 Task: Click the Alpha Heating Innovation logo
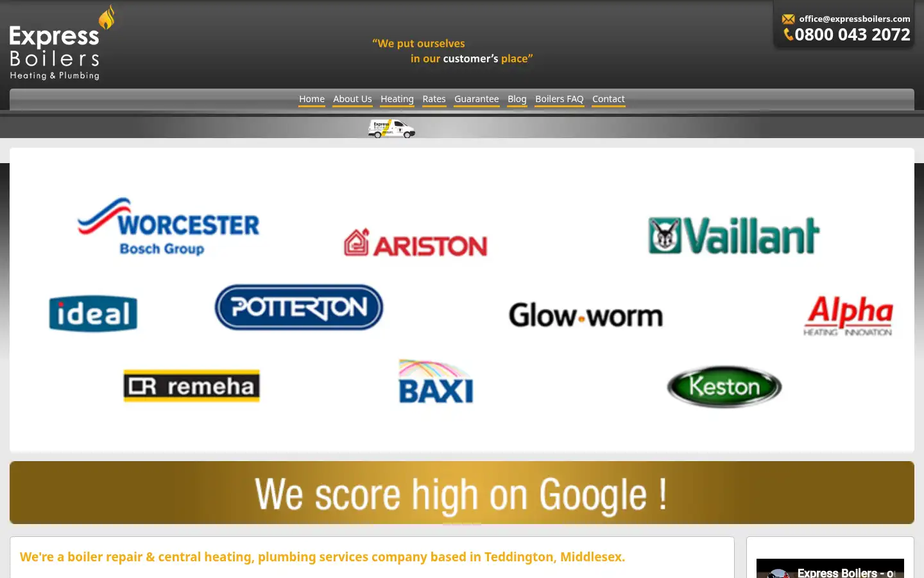[x=848, y=315]
